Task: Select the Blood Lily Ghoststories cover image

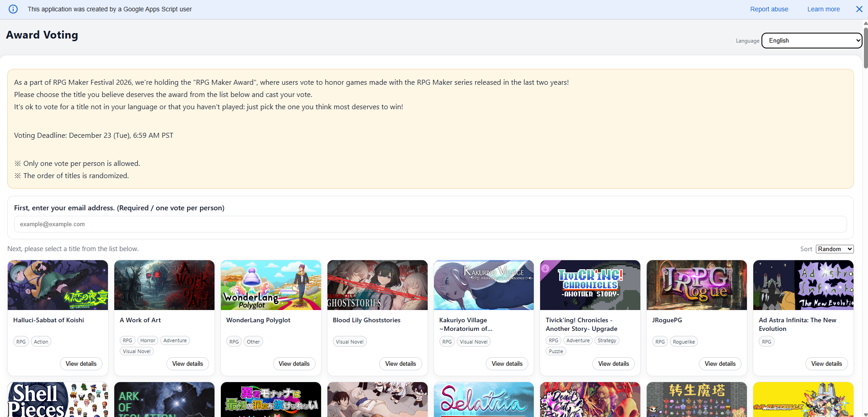Action: (x=377, y=285)
